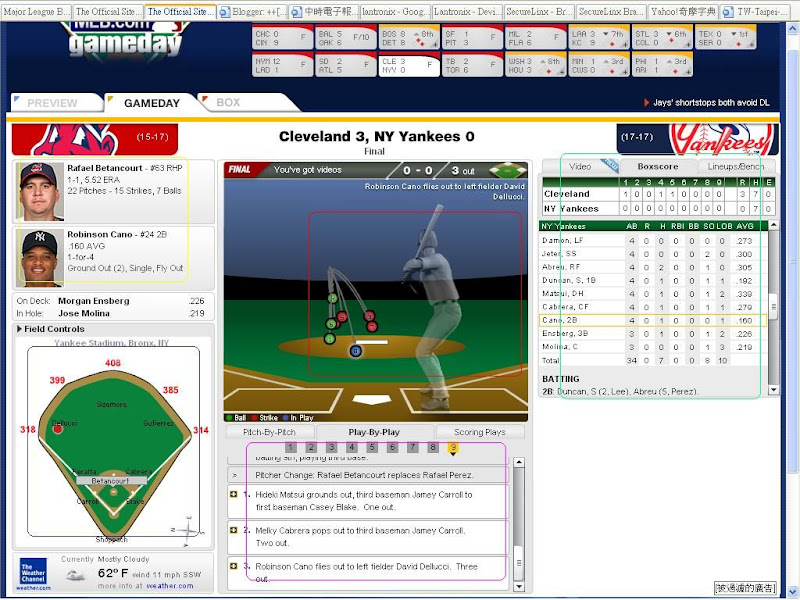The image size is (800, 600).
Task: Open the BAL vs OAK game scorecard
Action: click(346, 38)
